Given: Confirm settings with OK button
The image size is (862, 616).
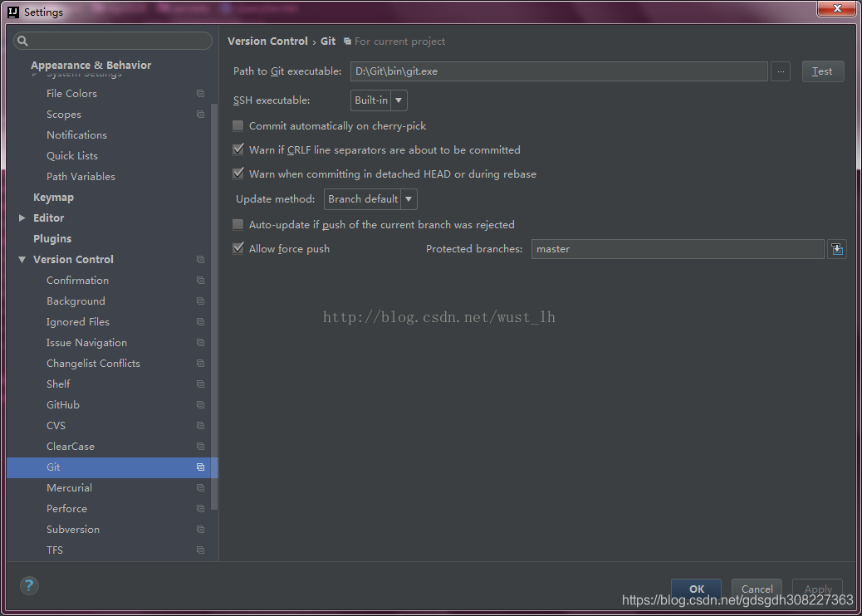Looking at the screenshot, I should click(697, 589).
